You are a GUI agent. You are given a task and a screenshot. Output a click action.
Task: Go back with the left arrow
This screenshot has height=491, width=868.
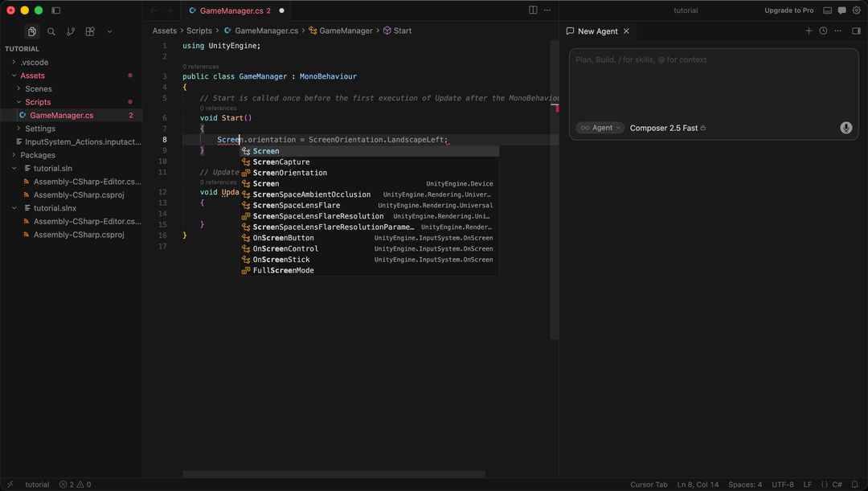154,10
